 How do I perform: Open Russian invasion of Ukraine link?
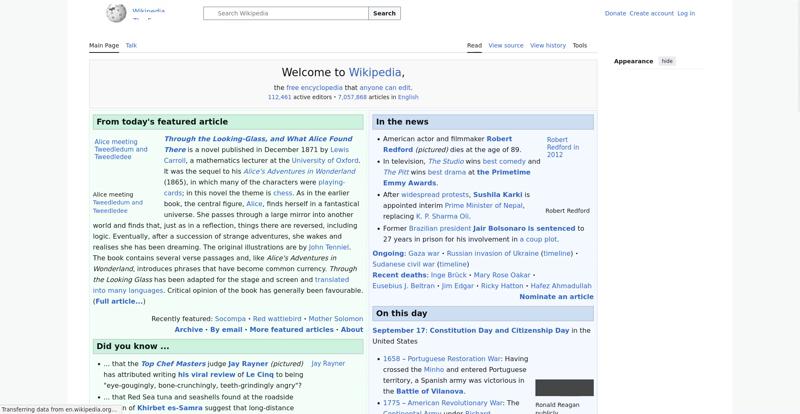492,253
